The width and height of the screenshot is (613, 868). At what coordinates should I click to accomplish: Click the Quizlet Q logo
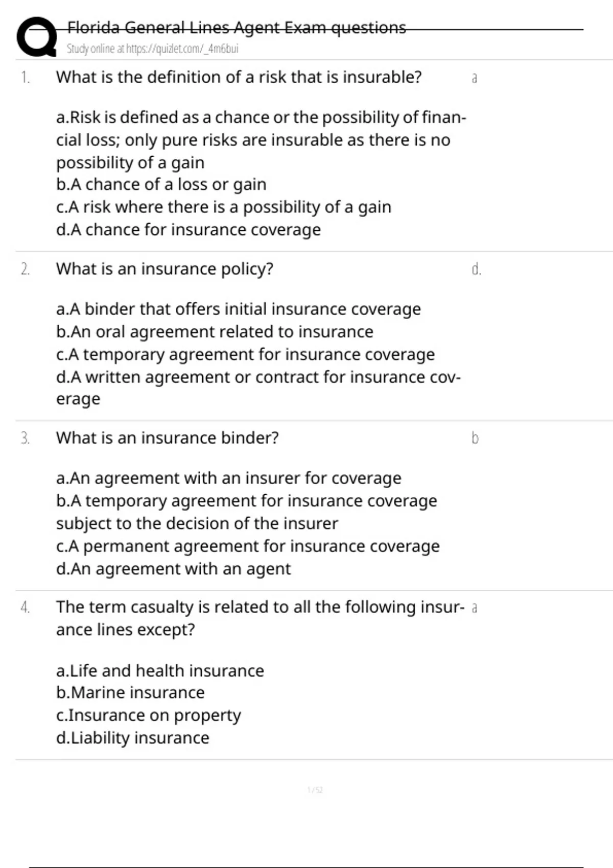click(x=37, y=37)
